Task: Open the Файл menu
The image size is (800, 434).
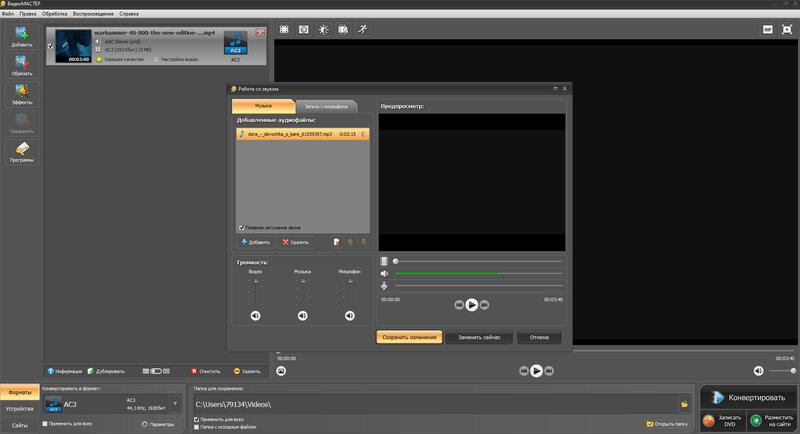Action: [x=8, y=14]
